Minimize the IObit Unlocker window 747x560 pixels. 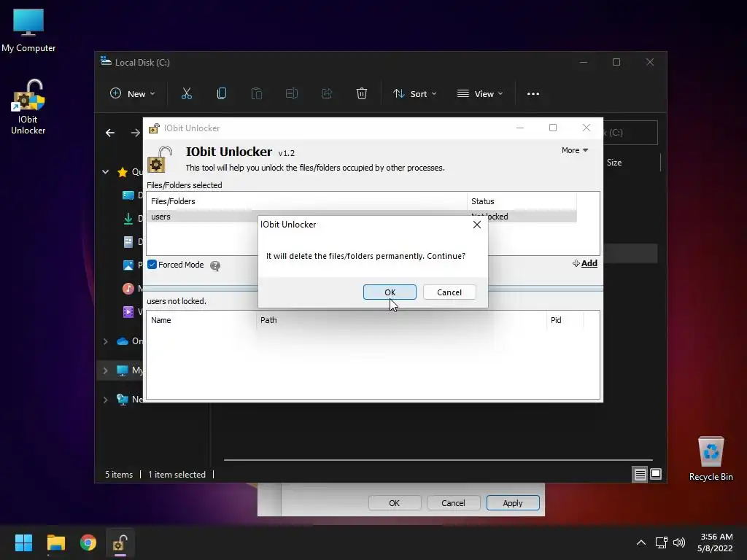click(x=520, y=128)
